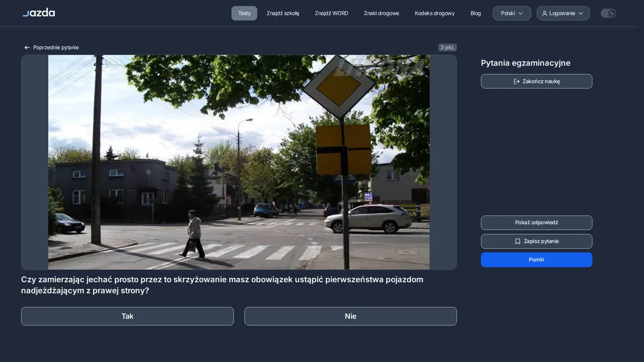
Task: Click the blue Pomiń button
Action: point(537,260)
